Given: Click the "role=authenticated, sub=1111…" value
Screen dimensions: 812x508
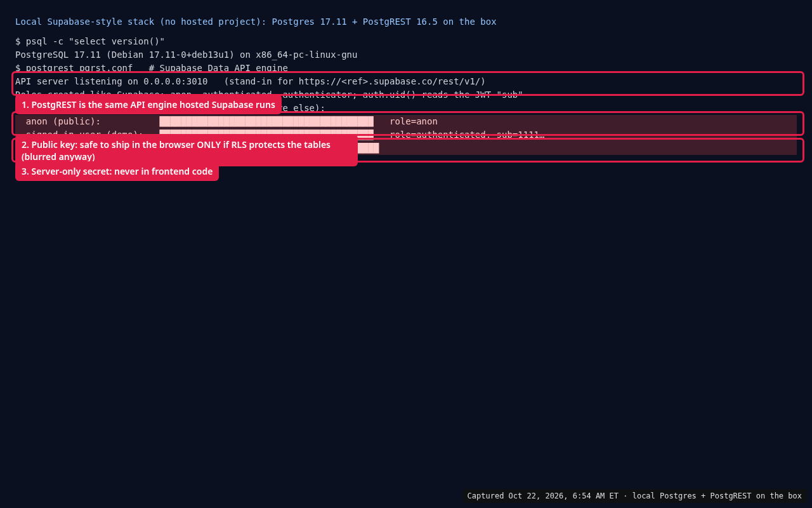Looking at the screenshot, I should 467,135.
